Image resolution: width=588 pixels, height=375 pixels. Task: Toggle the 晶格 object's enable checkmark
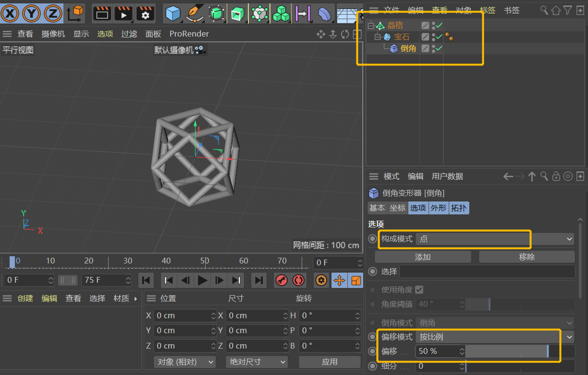tap(439, 25)
